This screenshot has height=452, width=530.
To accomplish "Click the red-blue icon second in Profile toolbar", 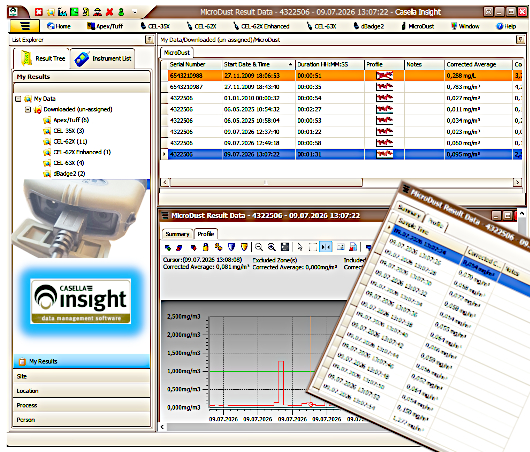I will pyautogui.click(x=179, y=247).
